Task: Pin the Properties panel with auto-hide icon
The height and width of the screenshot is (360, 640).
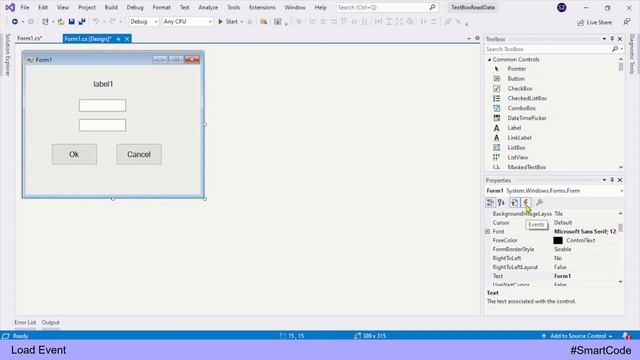Action: coord(612,180)
